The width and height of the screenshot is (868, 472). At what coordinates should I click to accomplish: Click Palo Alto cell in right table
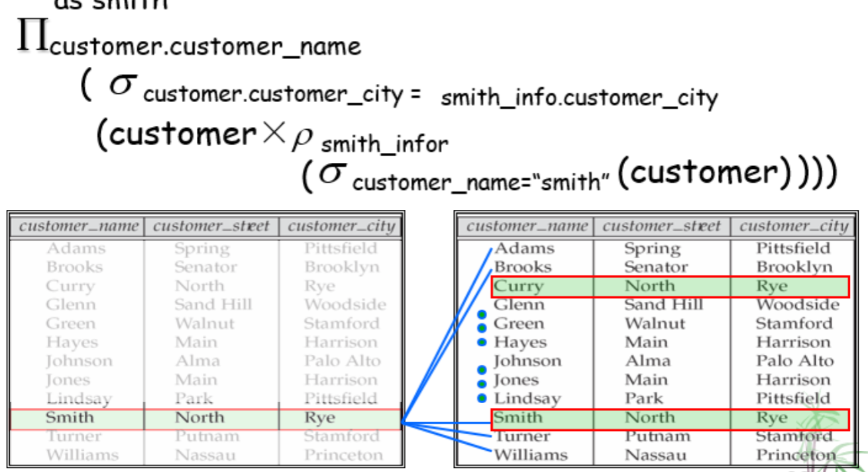792,361
